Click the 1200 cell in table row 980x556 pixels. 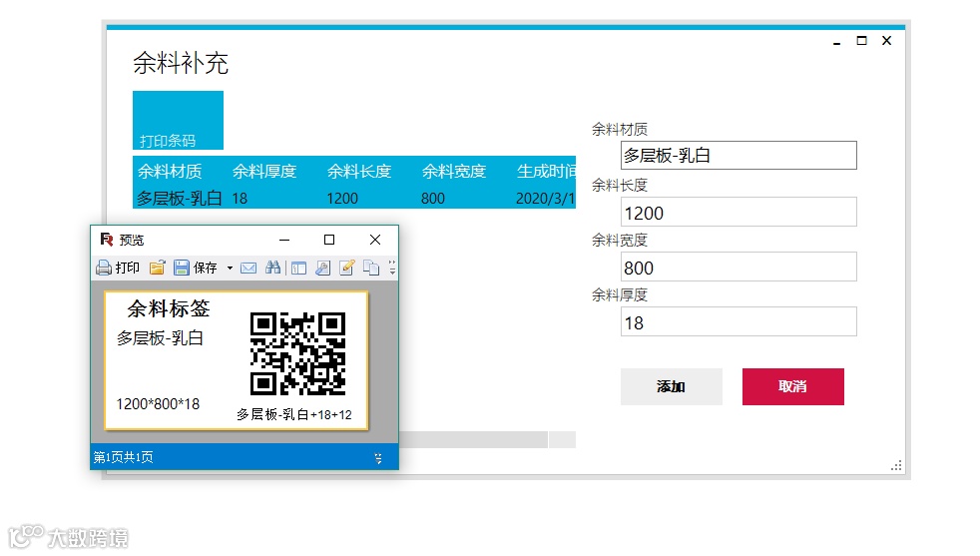pyautogui.click(x=342, y=199)
